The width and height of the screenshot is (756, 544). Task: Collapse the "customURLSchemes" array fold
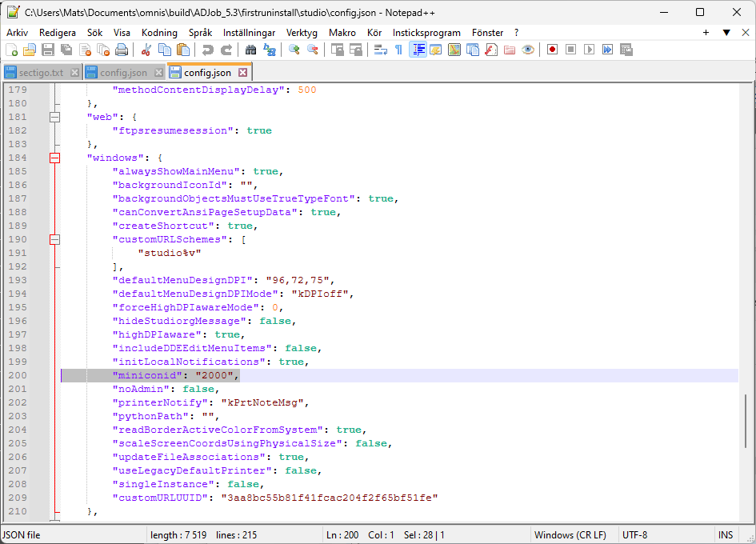55,239
